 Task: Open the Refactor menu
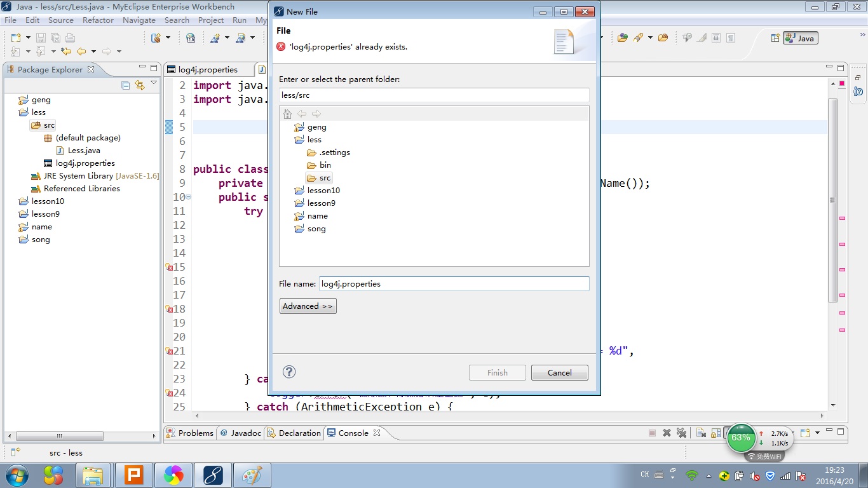coord(98,20)
